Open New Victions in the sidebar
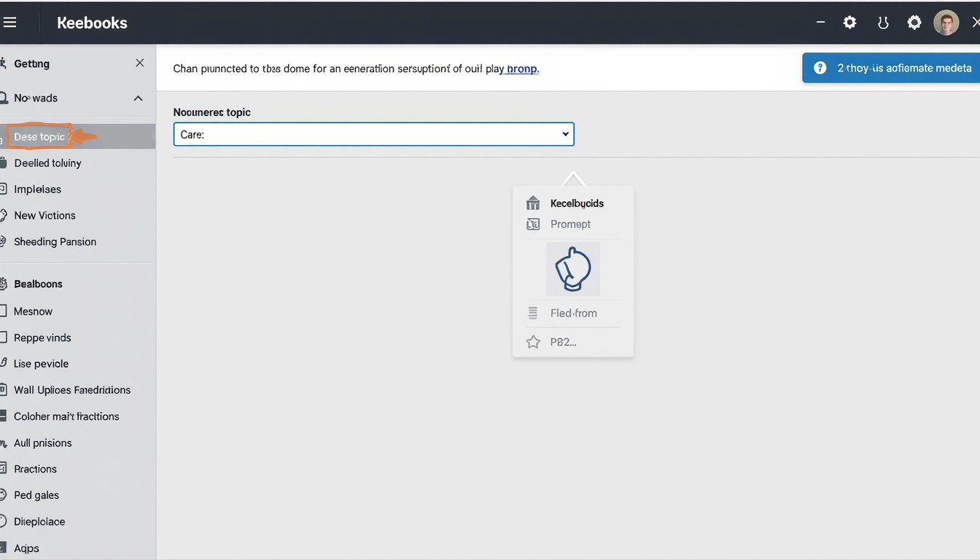The width and height of the screenshot is (980, 560). [44, 216]
